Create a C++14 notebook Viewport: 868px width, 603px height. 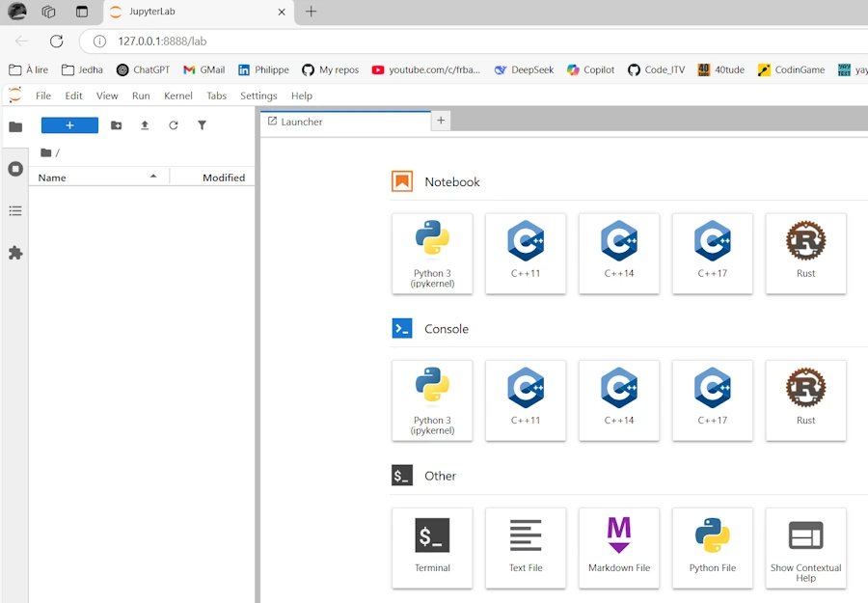click(619, 254)
